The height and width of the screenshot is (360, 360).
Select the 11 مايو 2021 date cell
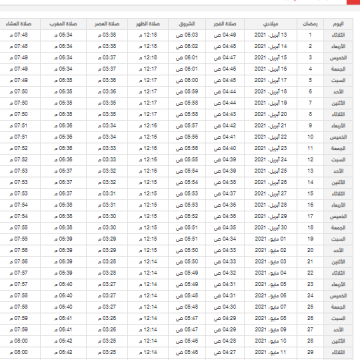(x=271, y=352)
